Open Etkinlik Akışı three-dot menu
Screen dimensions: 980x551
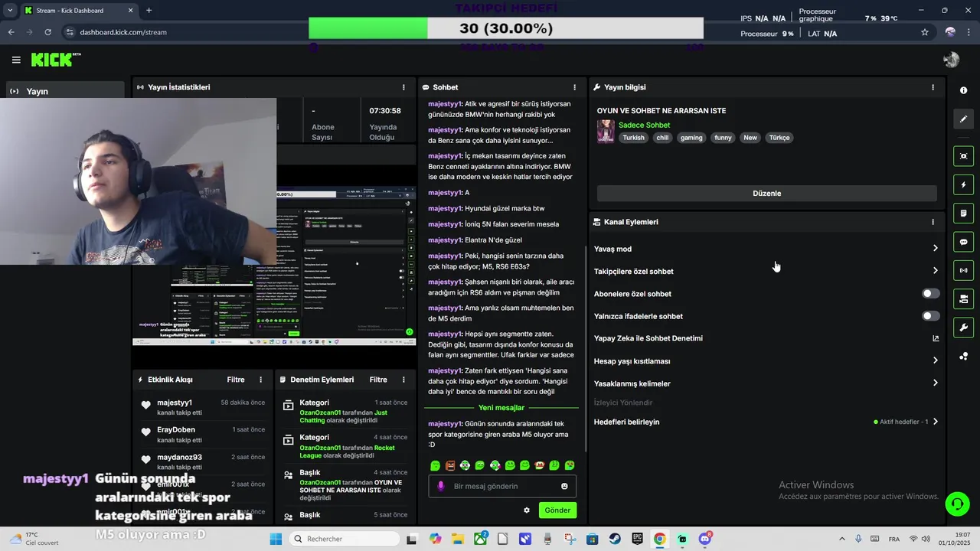point(260,380)
